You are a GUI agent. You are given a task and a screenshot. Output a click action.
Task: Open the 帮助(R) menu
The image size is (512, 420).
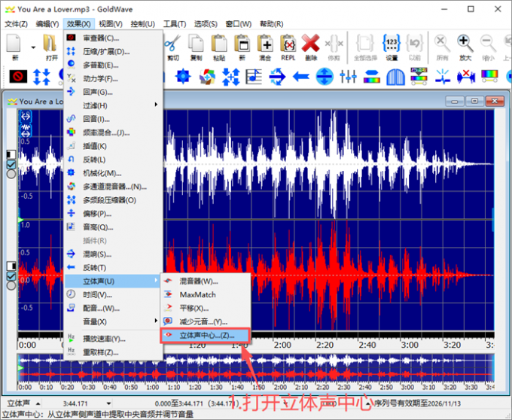(271, 24)
